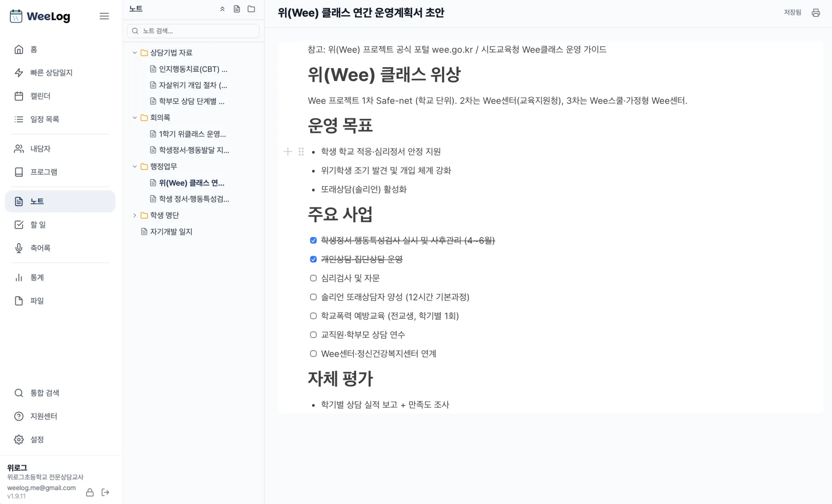Click the 설정 gear icon

click(19, 439)
